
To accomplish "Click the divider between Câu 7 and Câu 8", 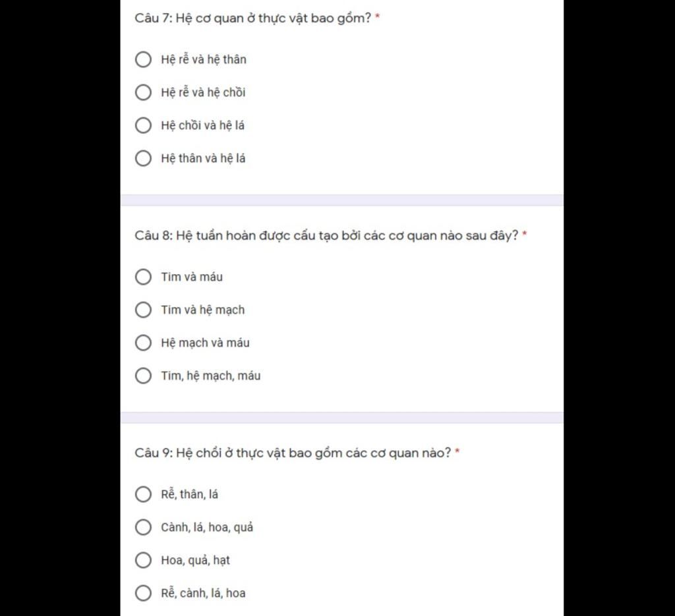I will [x=341, y=200].
